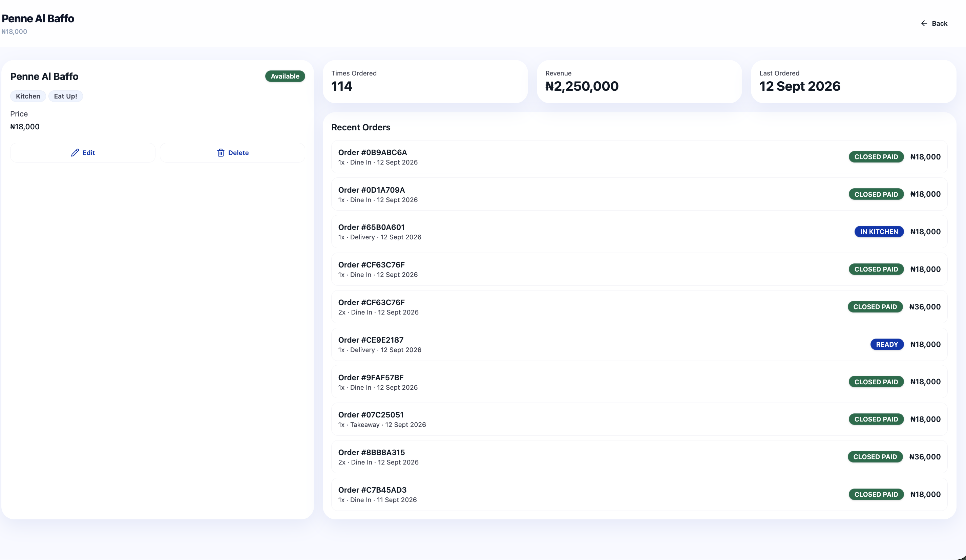
Task: Go back using the Back label
Action: pyautogui.click(x=940, y=23)
